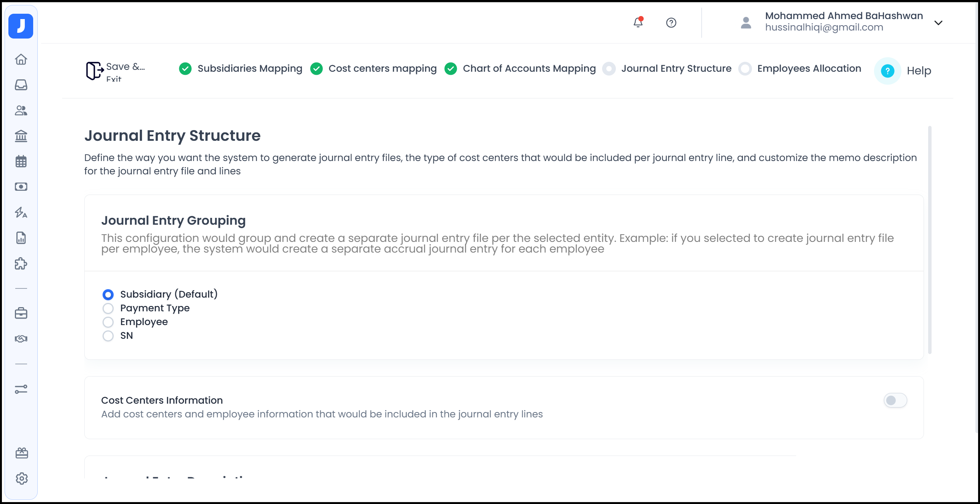The width and height of the screenshot is (980, 504).
Task: Expand the user account dropdown chevron
Action: (938, 23)
